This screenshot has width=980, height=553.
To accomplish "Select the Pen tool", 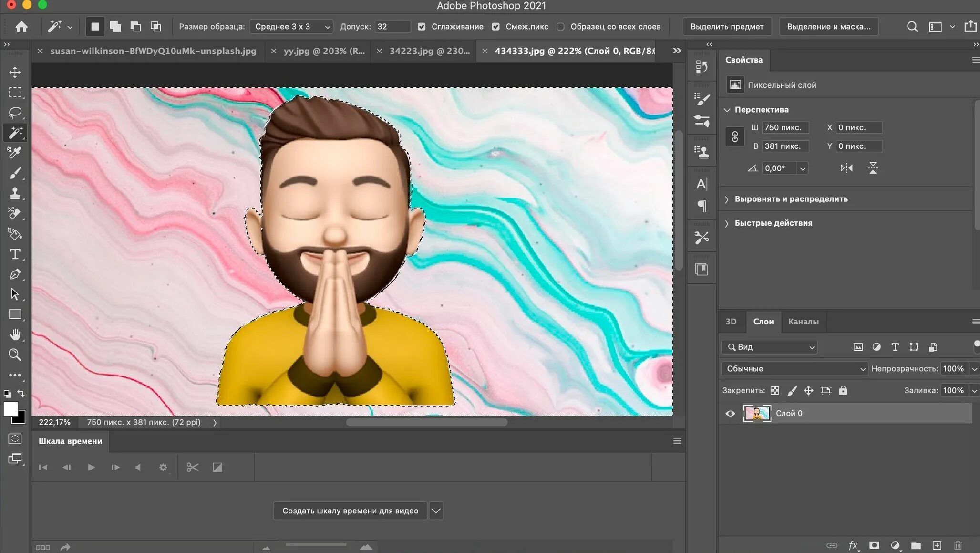I will (15, 274).
